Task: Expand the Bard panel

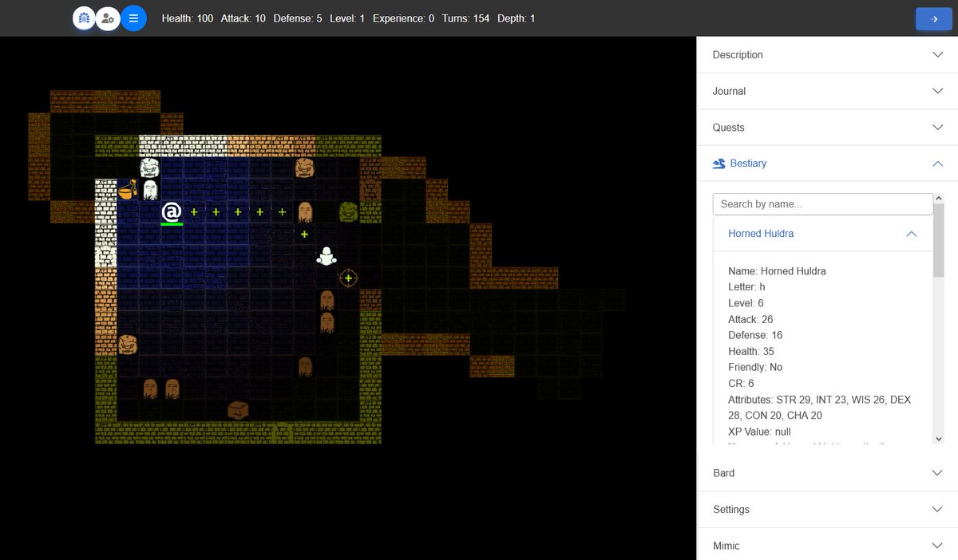Action: (x=827, y=473)
